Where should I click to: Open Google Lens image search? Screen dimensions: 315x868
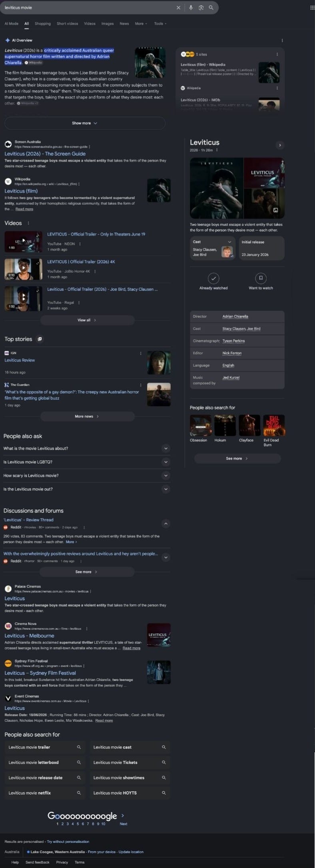(x=201, y=8)
